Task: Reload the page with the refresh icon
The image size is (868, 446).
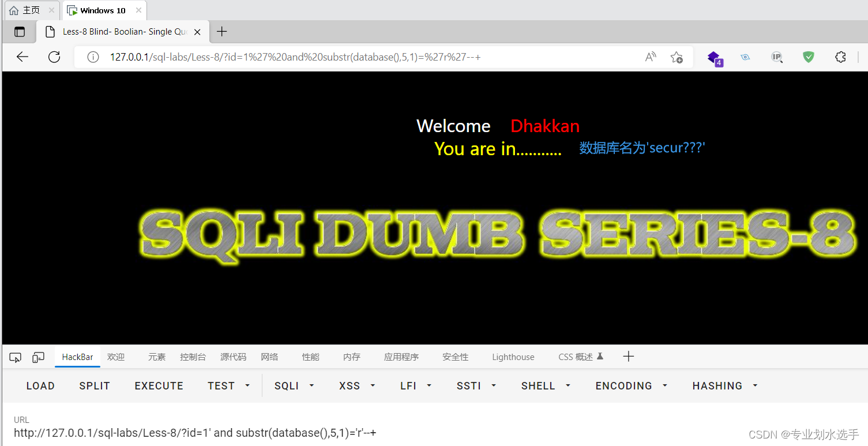Action: pos(54,57)
